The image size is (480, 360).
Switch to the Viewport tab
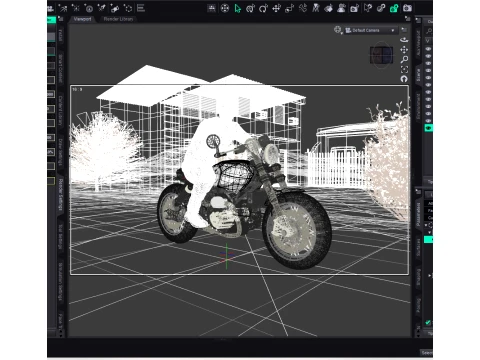[x=82, y=19]
